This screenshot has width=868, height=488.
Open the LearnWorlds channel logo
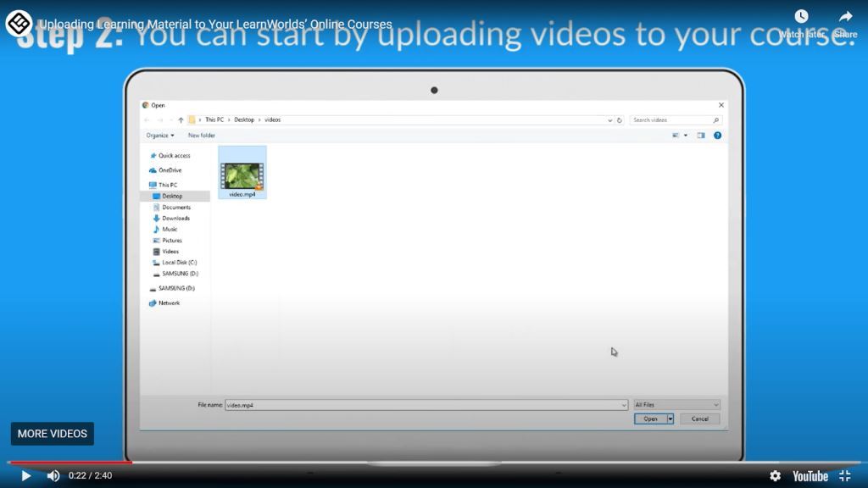point(19,23)
